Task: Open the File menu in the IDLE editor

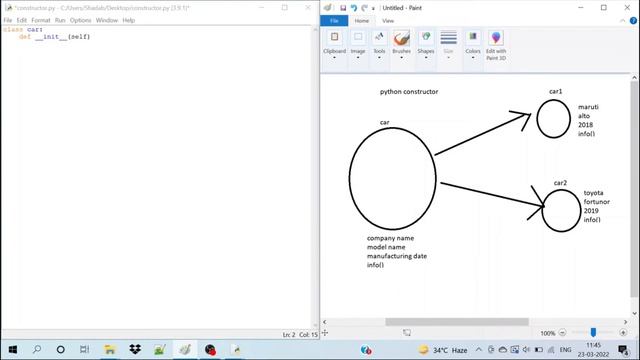Action: (8, 20)
